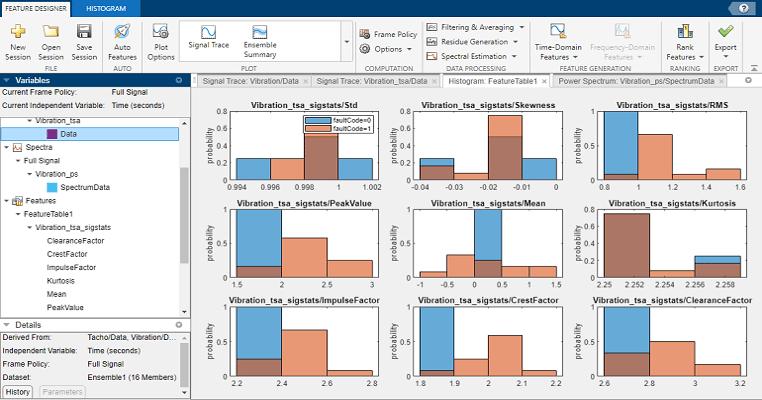Screen dimensions: 762x400
Task: Select Kurtosis feature in tree
Action: pyautogui.click(x=61, y=281)
